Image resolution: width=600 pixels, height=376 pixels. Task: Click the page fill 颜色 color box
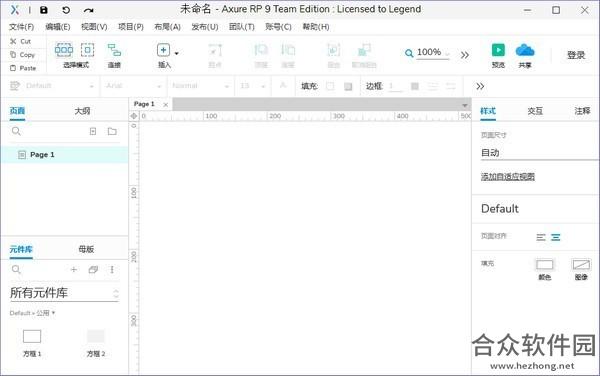(545, 265)
